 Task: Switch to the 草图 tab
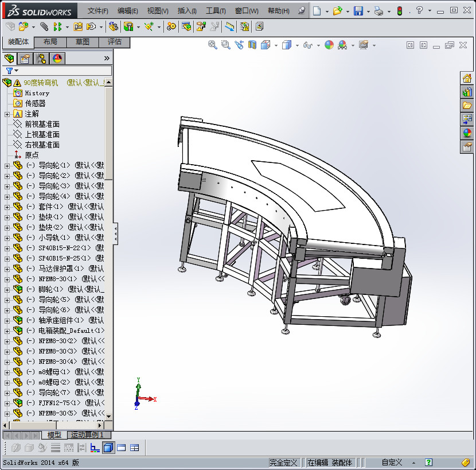click(82, 42)
